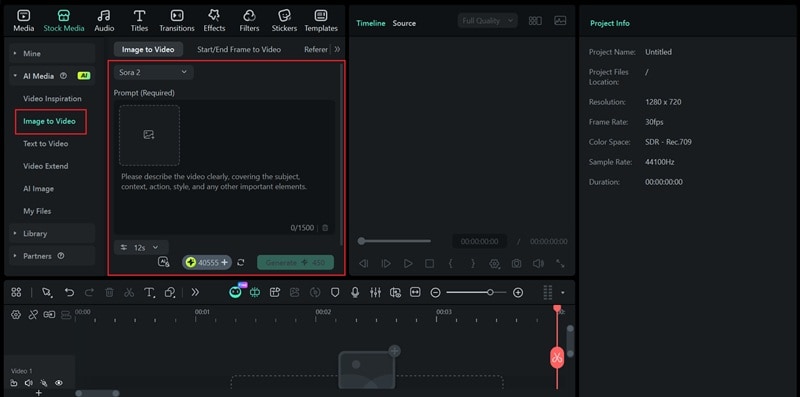Screen dimensions: 800x397
Task: Enter fullscreen preview mode
Action: [560, 263]
